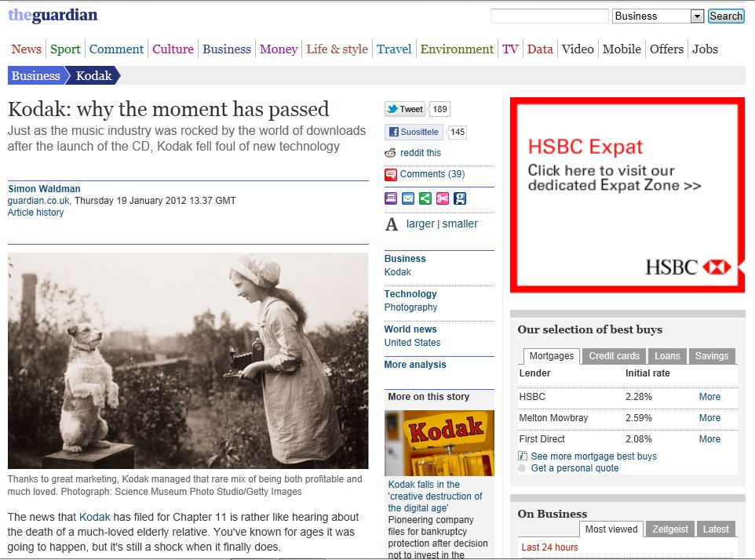
Task: Open the Kodak story thumbnail image
Action: click(x=440, y=443)
